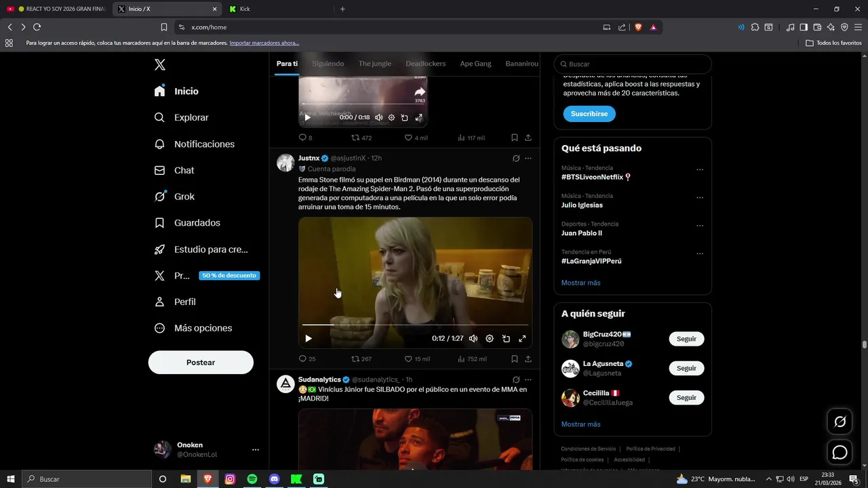
Task: Seek the Emma Stone video progress bar
Action: tap(415, 325)
